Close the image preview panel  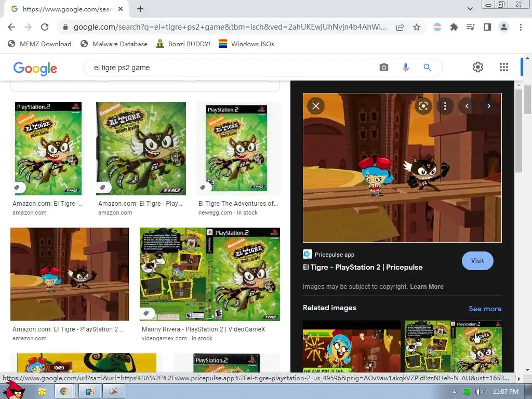point(315,106)
